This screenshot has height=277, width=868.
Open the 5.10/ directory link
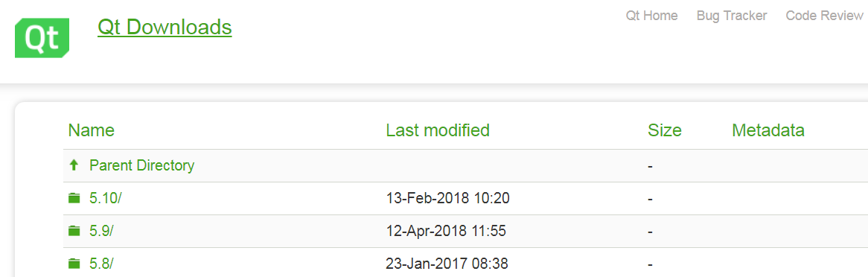[105, 198]
